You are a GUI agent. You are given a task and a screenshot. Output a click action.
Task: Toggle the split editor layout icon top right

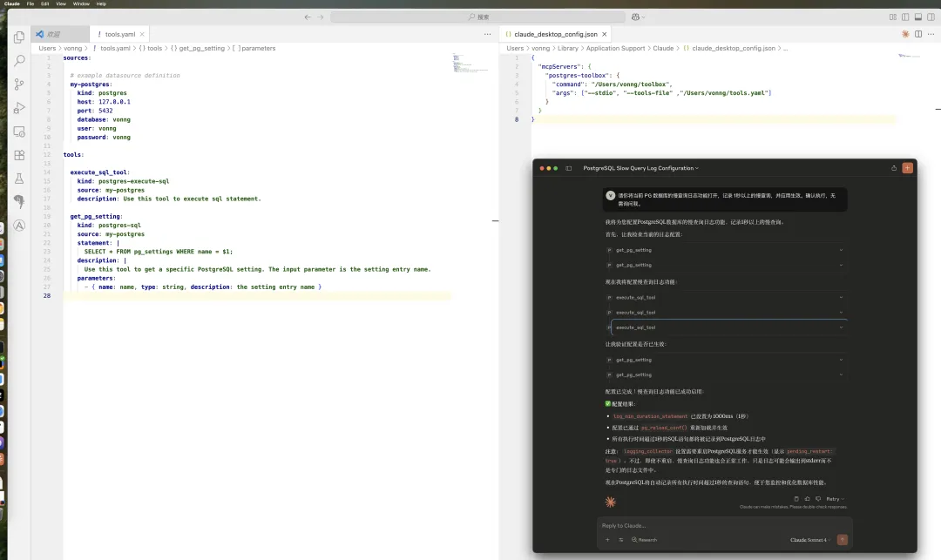coord(917,32)
